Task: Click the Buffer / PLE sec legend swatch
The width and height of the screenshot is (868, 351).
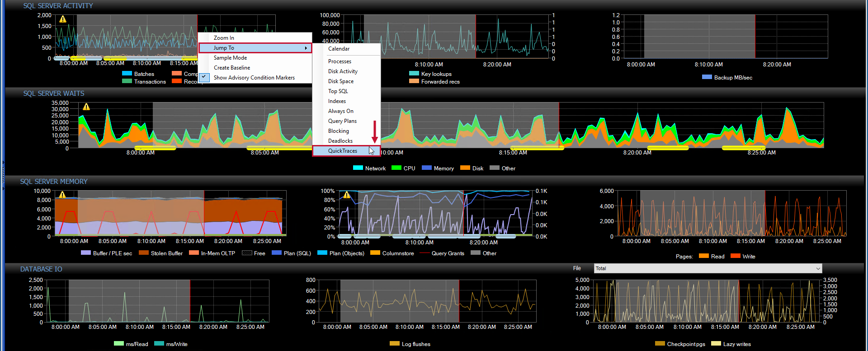Action: tap(86, 253)
